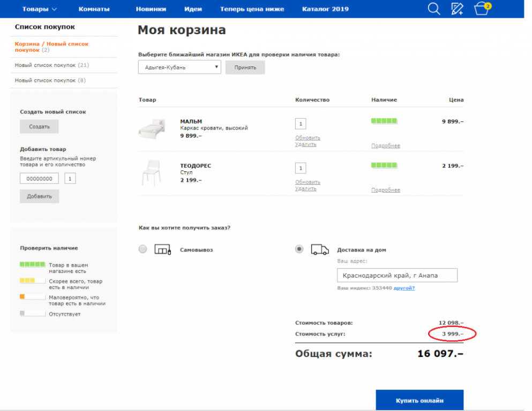The width and height of the screenshot is (532, 411).
Task: Click the ТЕОДОРЕС chair thumbnail
Action: (x=151, y=173)
